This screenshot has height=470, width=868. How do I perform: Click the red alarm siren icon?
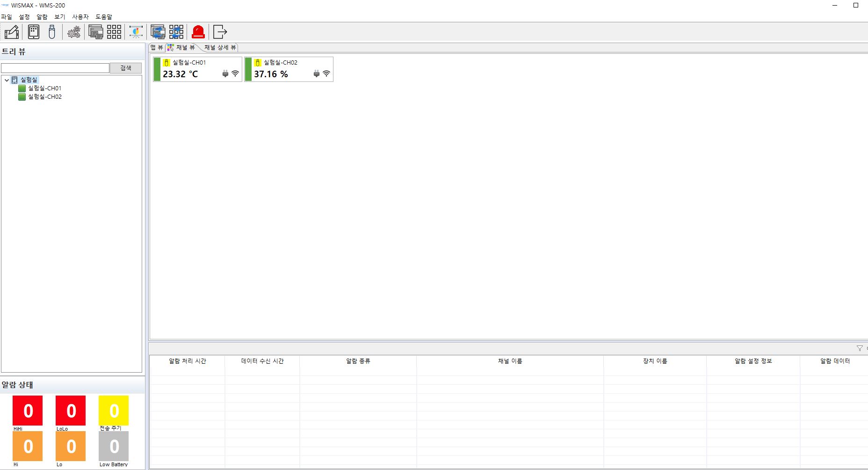pyautogui.click(x=198, y=32)
